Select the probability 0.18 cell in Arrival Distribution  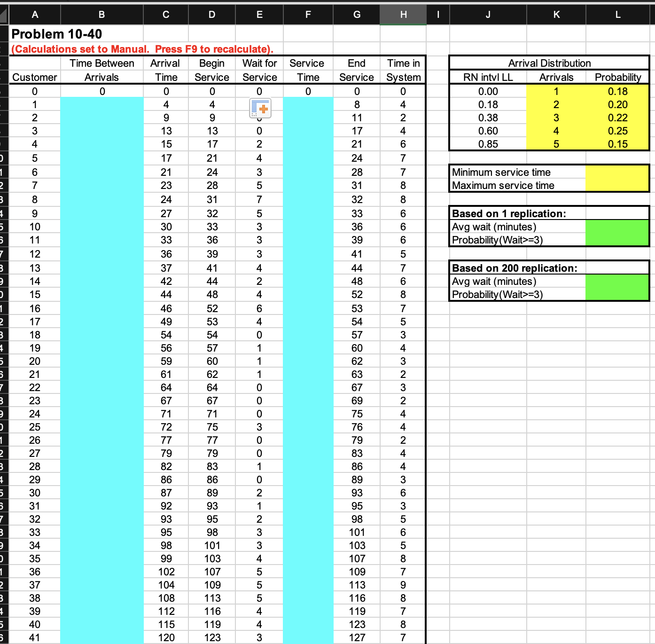[x=617, y=91]
